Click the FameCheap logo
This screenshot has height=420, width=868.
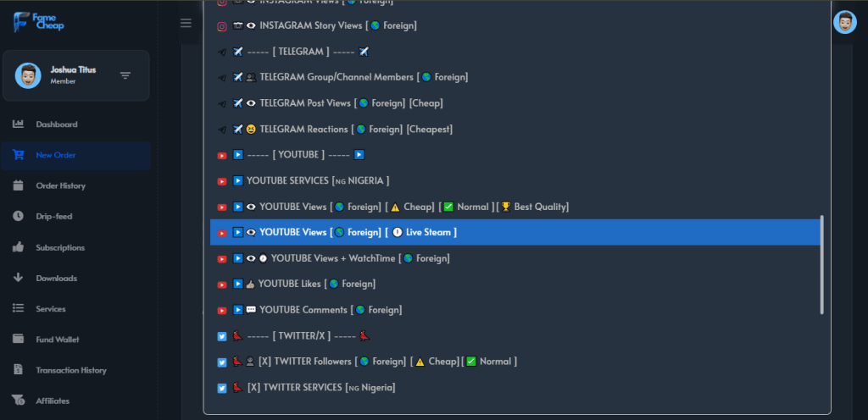[x=38, y=22]
